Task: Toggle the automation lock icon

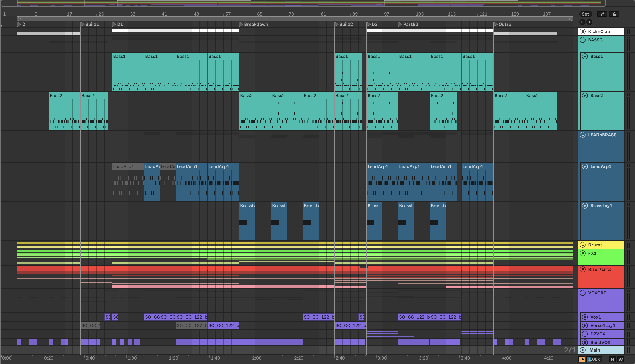Action: click(614, 14)
